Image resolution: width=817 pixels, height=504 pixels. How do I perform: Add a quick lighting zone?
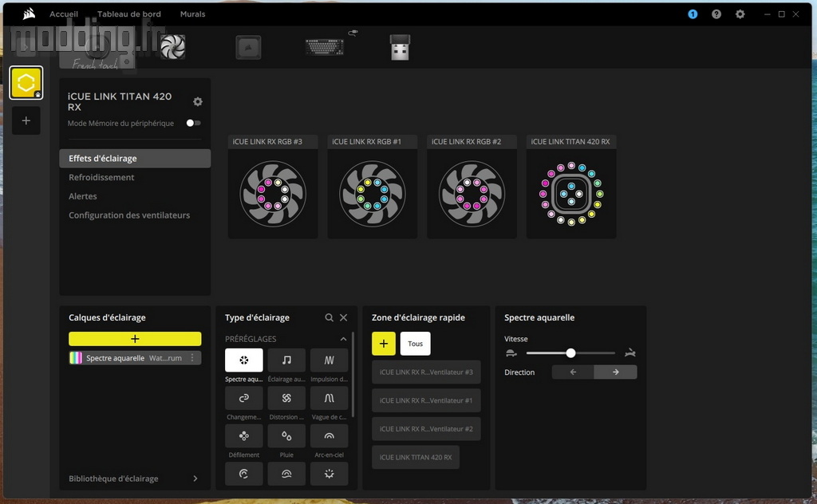coord(384,344)
